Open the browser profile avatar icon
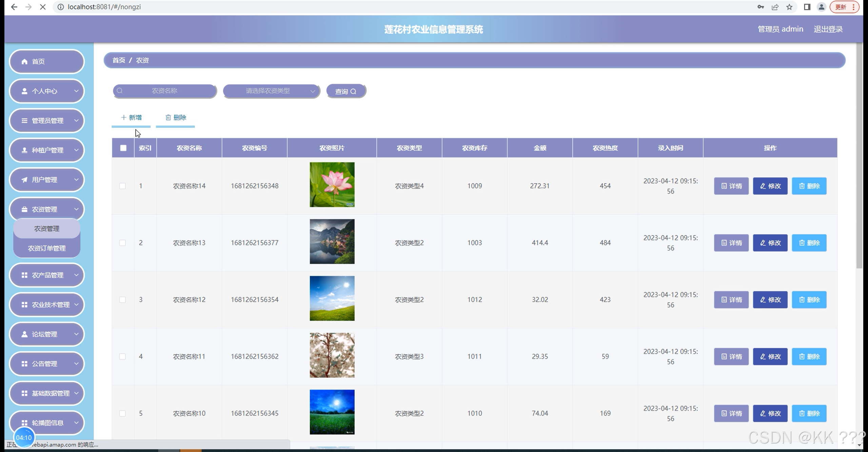868x452 pixels. point(821,7)
